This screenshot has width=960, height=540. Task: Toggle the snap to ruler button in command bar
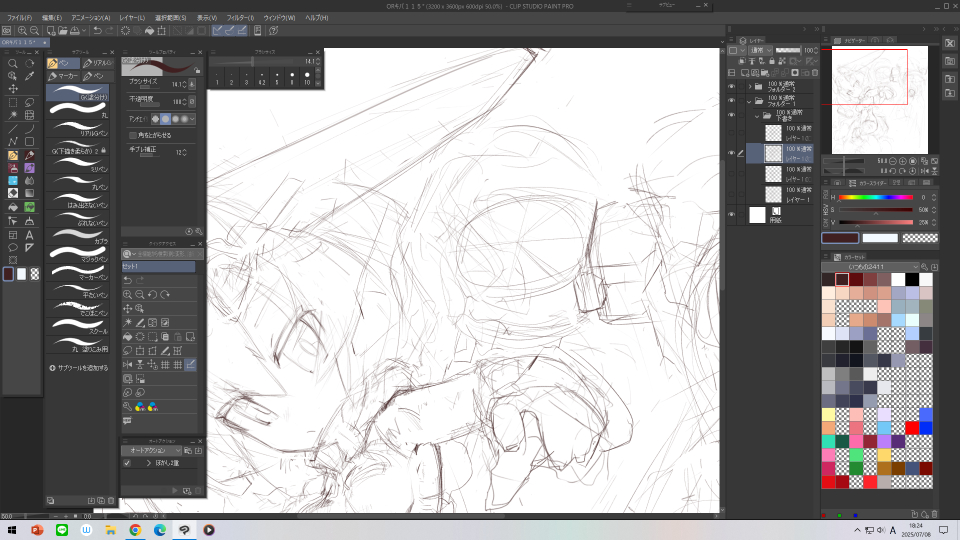click(x=217, y=31)
